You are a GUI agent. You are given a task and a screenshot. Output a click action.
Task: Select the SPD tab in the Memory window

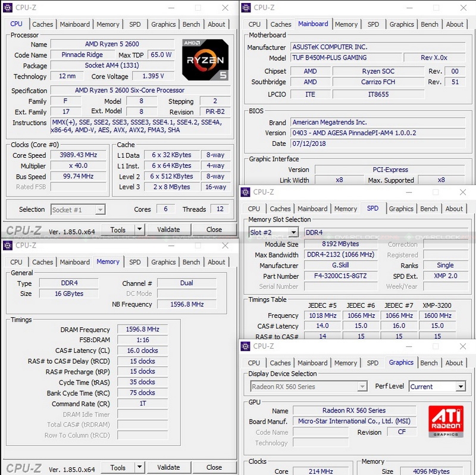[135, 262]
